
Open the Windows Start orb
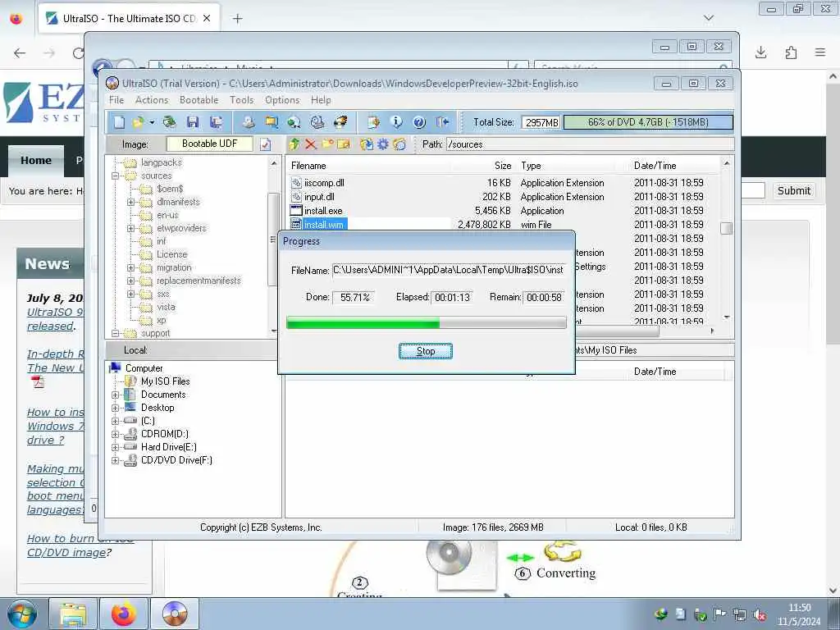point(22,614)
